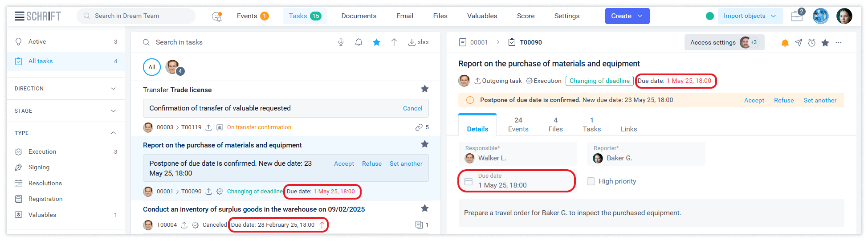Accept the postponed due date in banner
This screenshot has height=241, width=868.
[x=754, y=100]
